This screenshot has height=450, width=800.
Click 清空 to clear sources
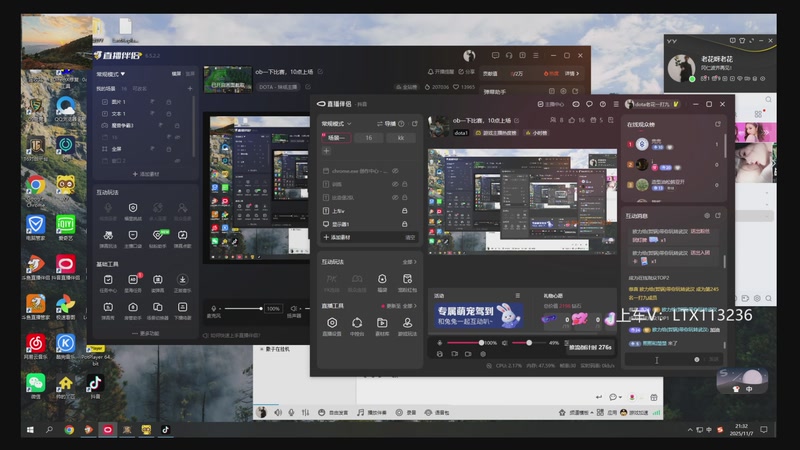pos(410,237)
